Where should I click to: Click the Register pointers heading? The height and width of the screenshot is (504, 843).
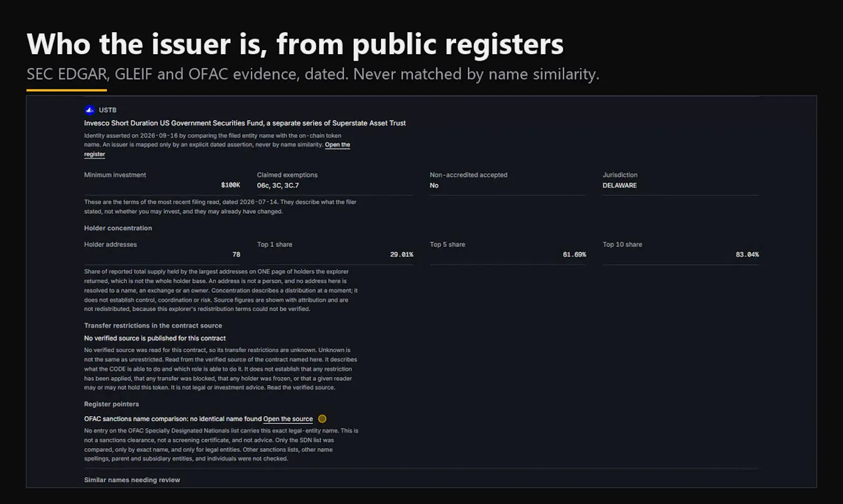pyautogui.click(x=112, y=404)
